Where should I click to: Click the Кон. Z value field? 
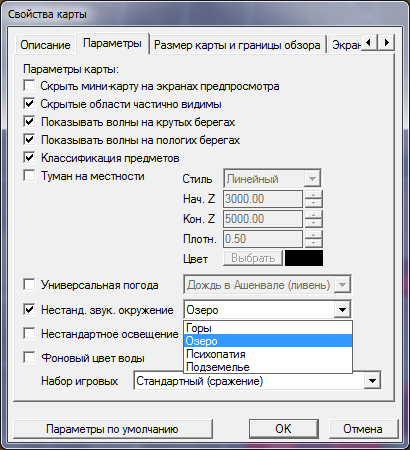[263, 219]
